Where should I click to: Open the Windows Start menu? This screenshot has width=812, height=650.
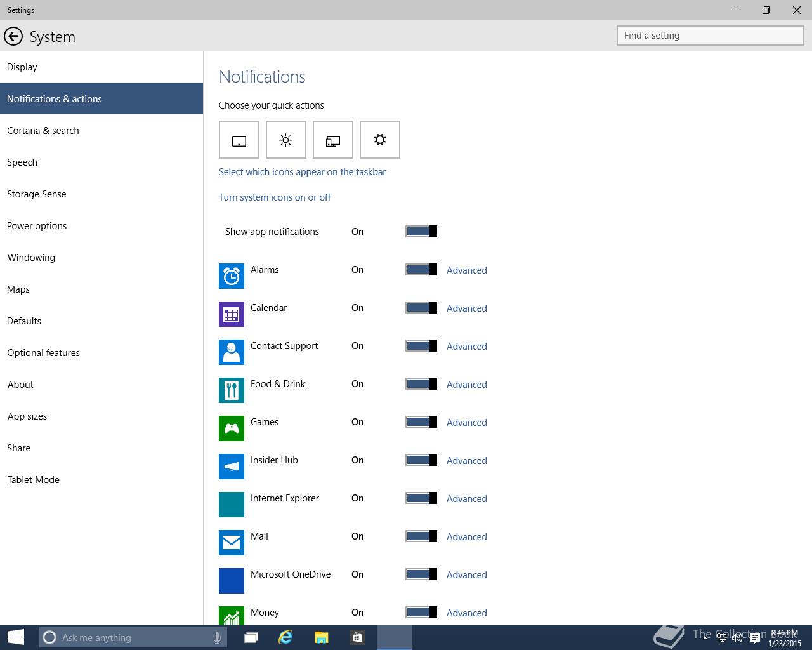[x=15, y=637]
